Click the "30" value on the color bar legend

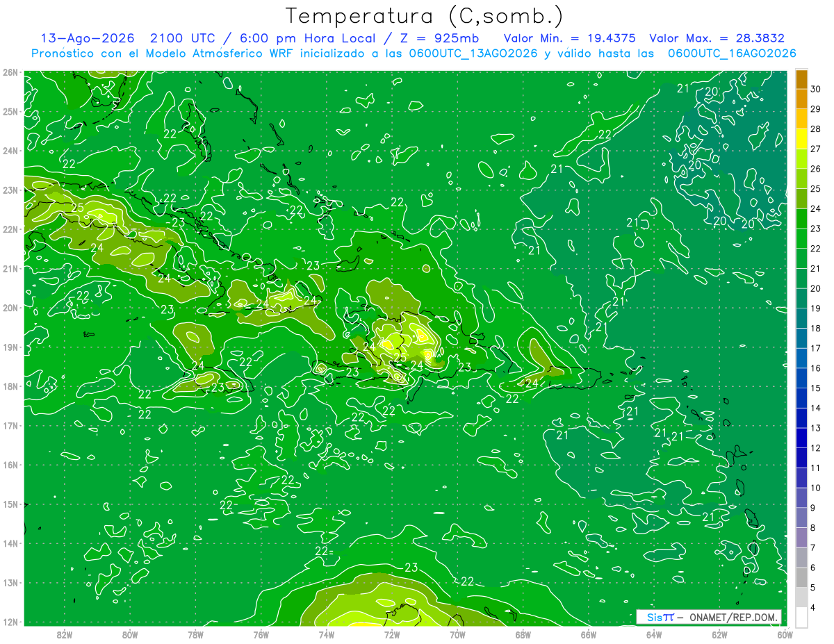[816, 89]
